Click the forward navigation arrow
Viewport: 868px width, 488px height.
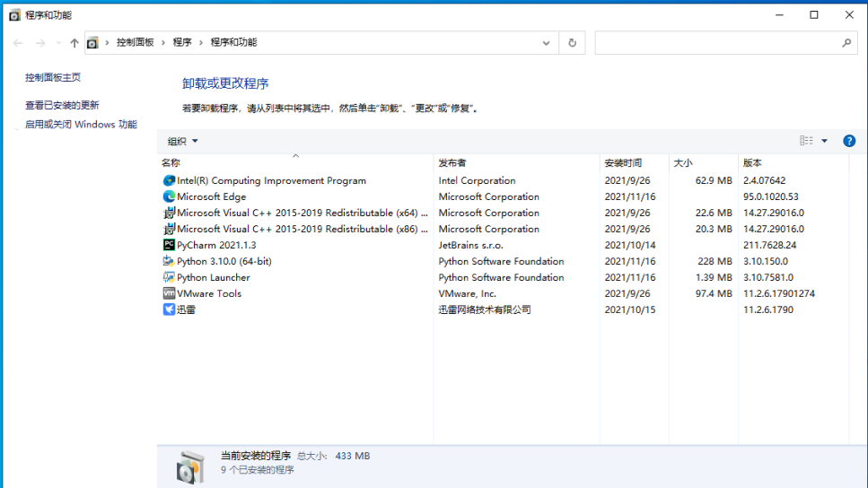point(40,42)
